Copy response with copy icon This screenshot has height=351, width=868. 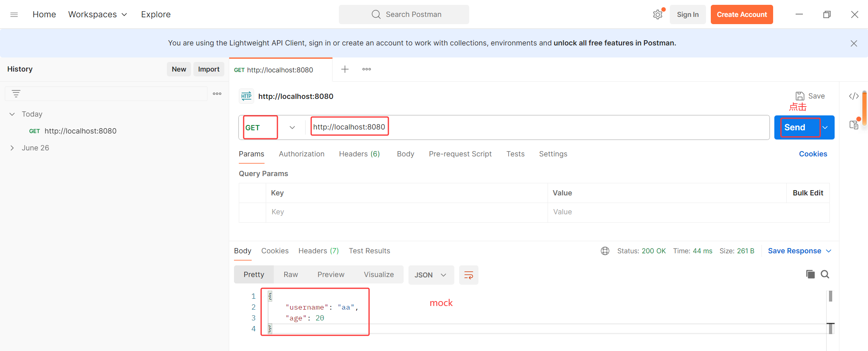[x=811, y=274]
